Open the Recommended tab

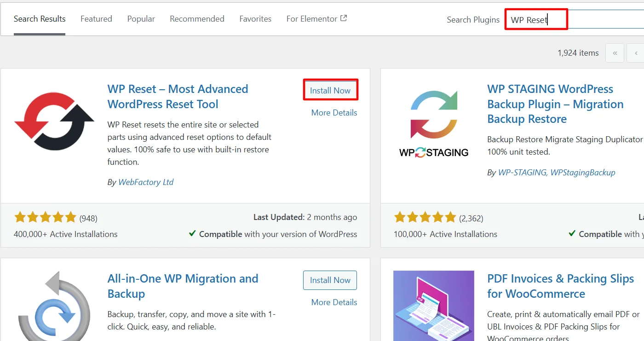197,19
